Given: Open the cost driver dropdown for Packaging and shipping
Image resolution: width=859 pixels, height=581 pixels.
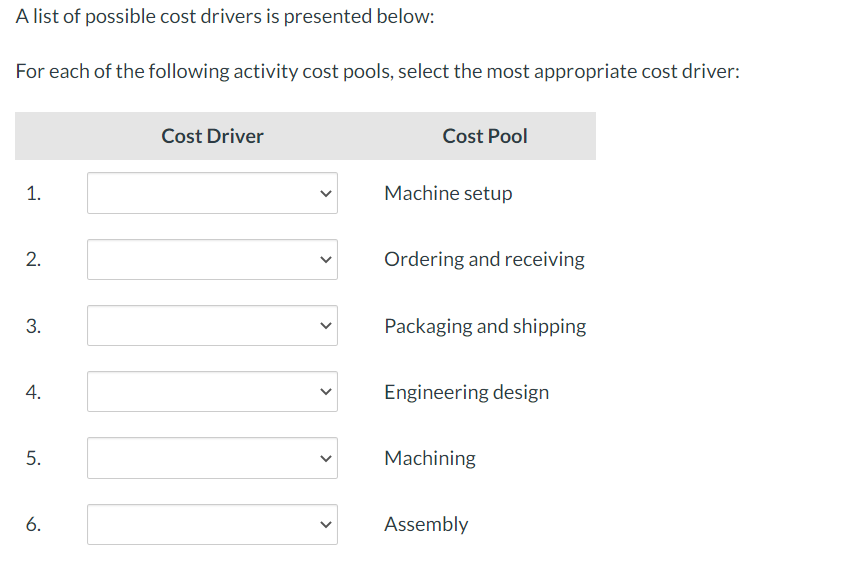Looking at the screenshot, I should click(x=212, y=325).
